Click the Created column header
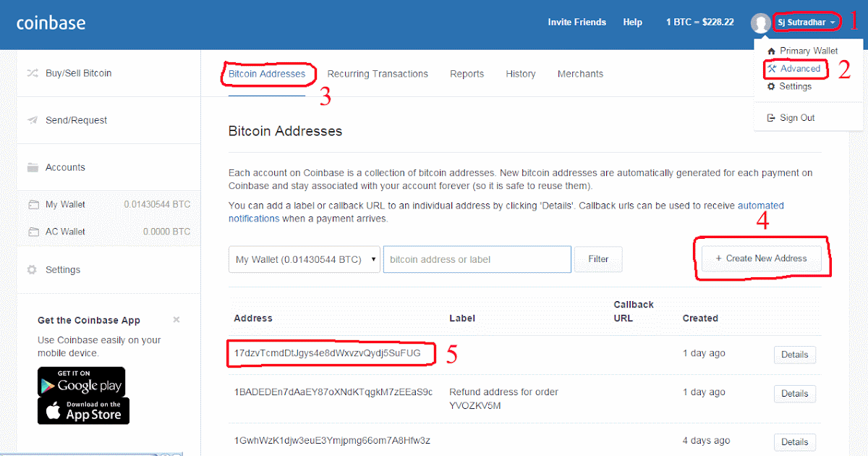 tap(700, 318)
